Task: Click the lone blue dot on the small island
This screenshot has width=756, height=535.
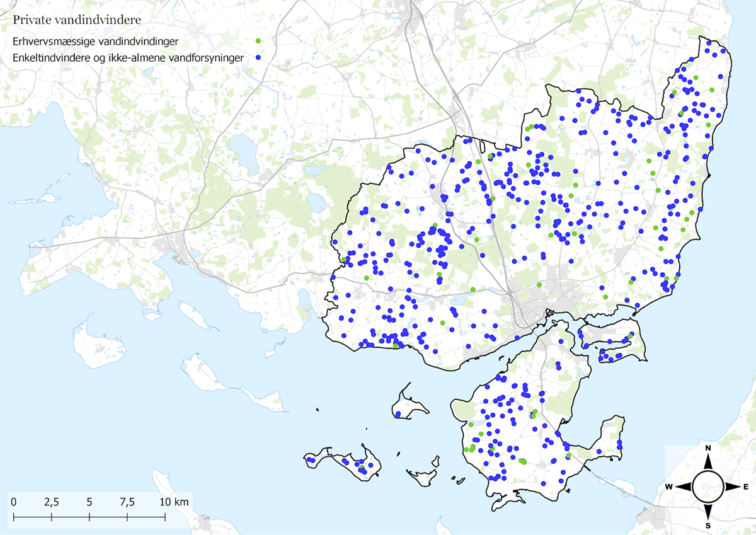Action: [398, 414]
